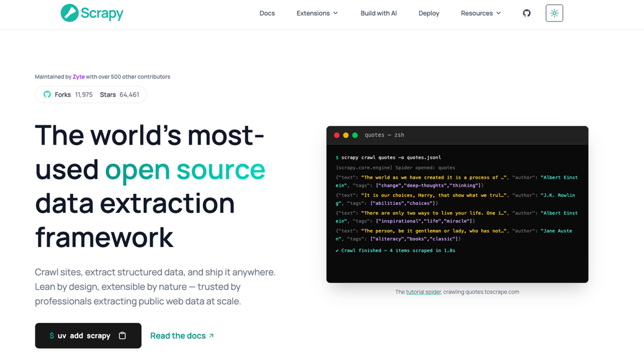Open the tutorial spider link
The width and height of the screenshot is (644, 362).
tap(423, 292)
